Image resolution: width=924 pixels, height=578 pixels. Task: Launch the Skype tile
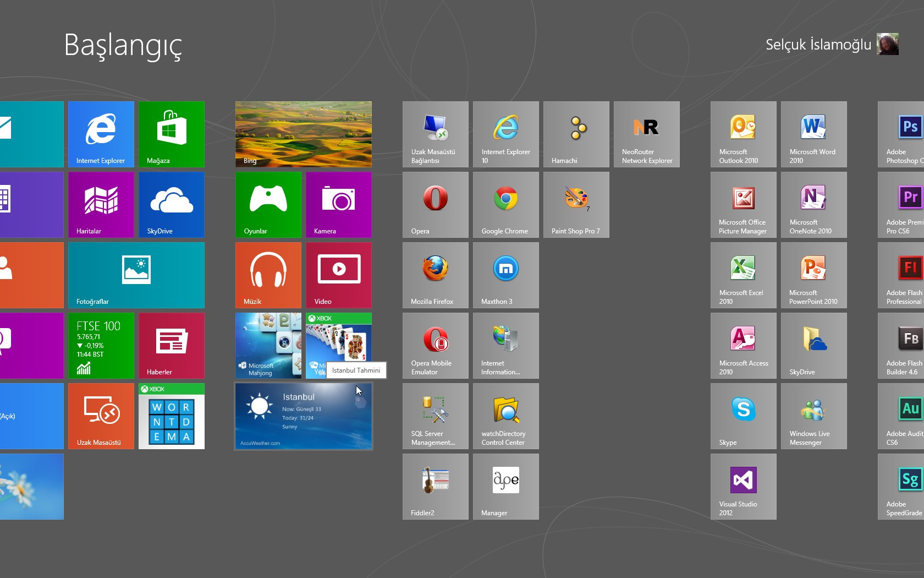[744, 416]
